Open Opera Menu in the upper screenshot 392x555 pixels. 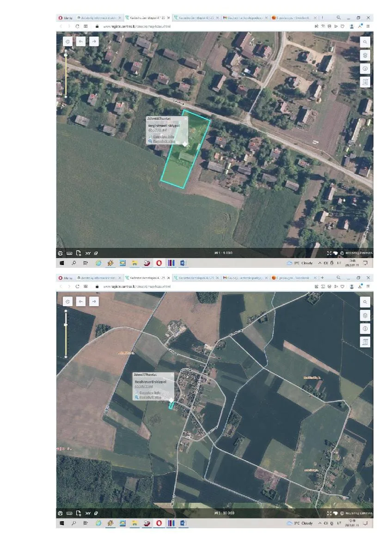coord(66,18)
